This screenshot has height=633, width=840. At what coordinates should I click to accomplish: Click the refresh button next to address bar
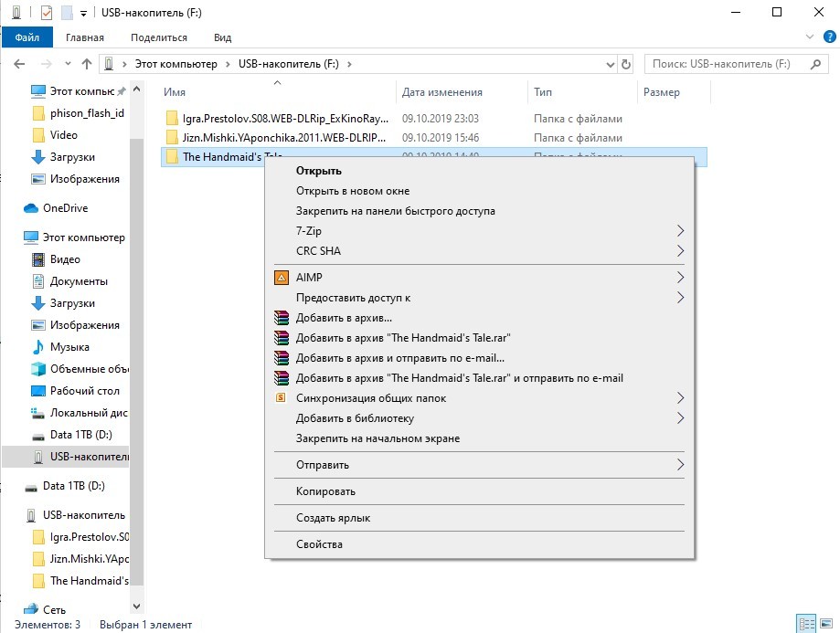626,65
